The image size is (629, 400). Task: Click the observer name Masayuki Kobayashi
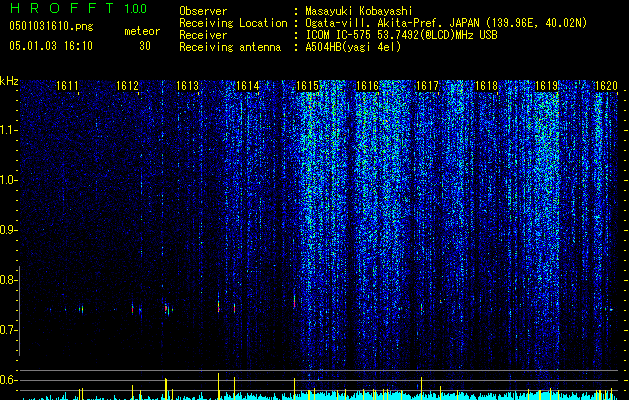coord(359,11)
